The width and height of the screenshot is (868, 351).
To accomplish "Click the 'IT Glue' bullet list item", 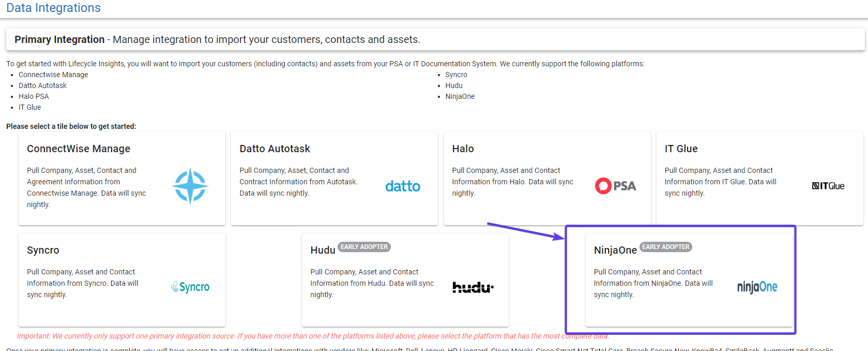I will (29, 107).
